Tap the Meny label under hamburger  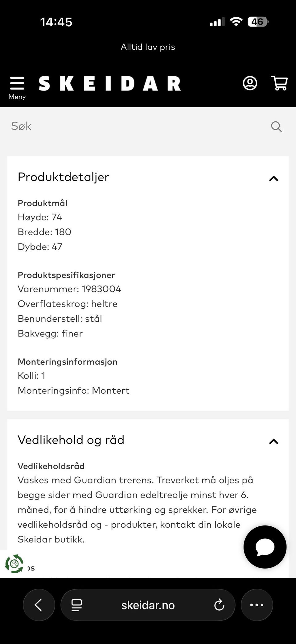pos(17,97)
